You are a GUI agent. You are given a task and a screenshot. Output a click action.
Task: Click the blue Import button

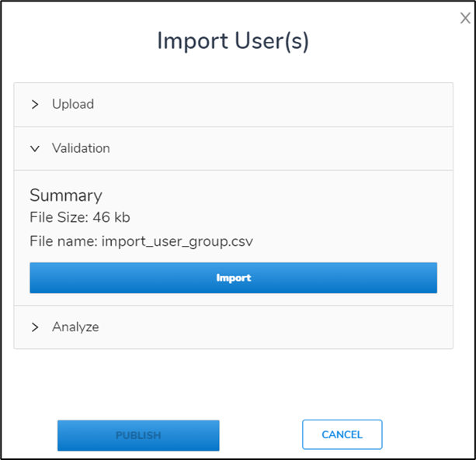233,278
